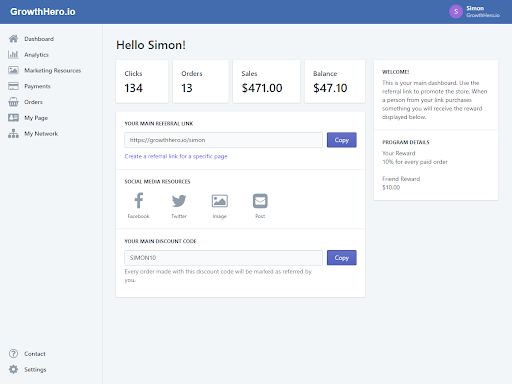
Task: Click the My Network hierarchy icon
Action: tap(13, 133)
